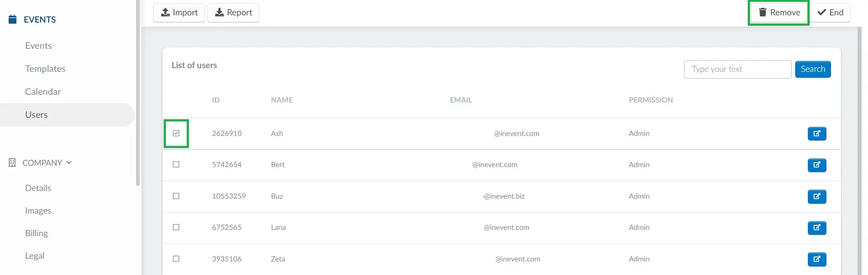Go to Calendar in the sidebar
868x275 pixels.
(x=43, y=92)
